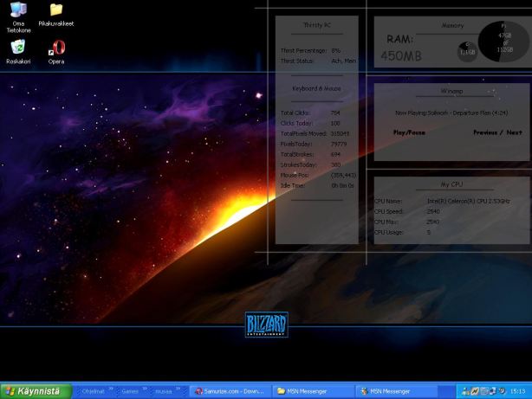This screenshot has height=399, width=532.
Task: Open the musaa taskbar toolbar
Action: [x=164, y=391]
